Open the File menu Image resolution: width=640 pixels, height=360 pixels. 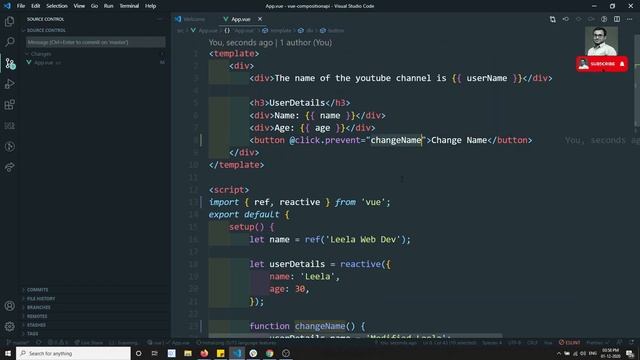coord(21,6)
